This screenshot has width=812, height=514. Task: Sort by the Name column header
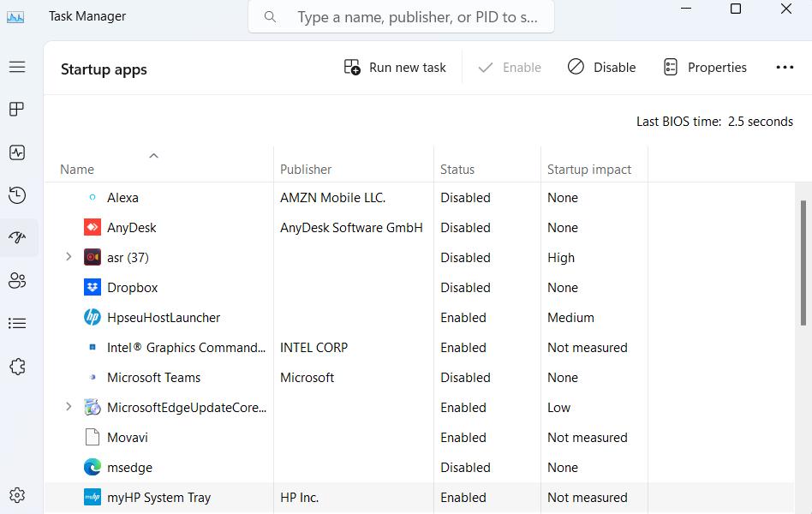[x=77, y=170]
